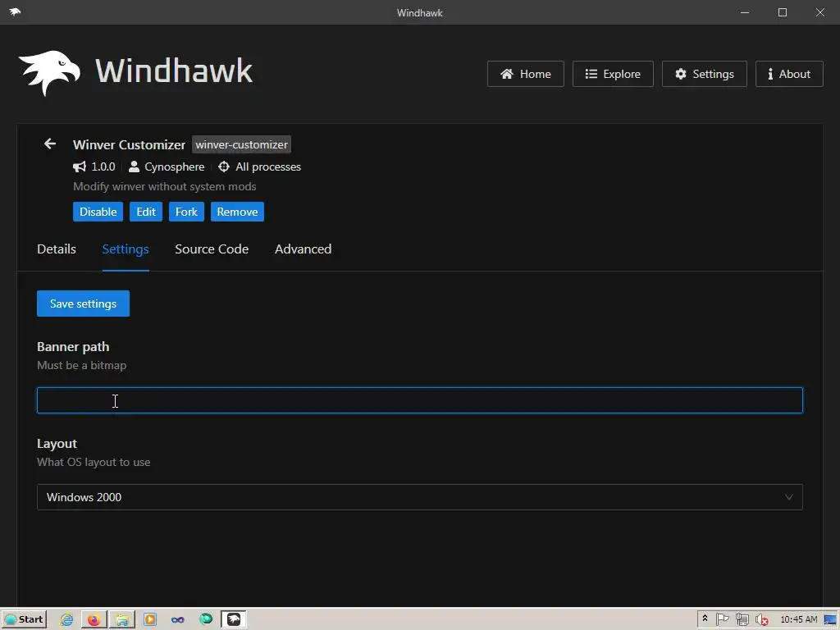
Task: Open the Explore page
Action: pyautogui.click(x=613, y=74)
